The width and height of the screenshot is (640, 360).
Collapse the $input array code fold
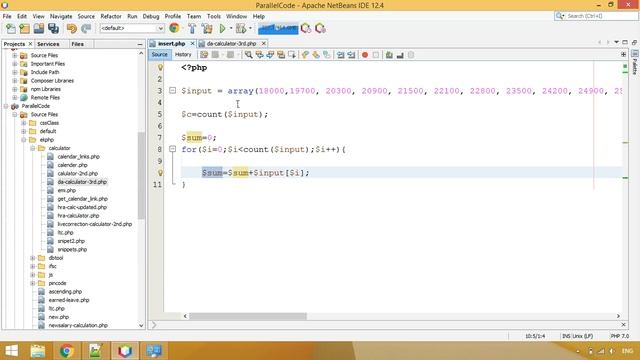coord(173,91)
